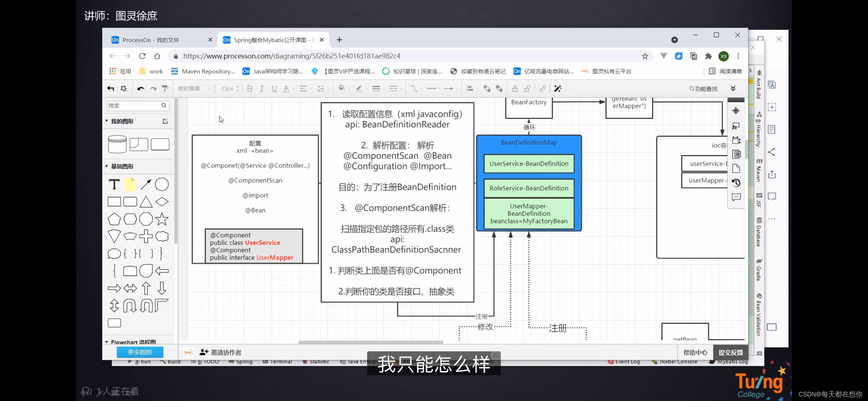Screen dimensions: 868x401
Task: Select the cylinder database shape in my shapes
Action: [117, 144]
